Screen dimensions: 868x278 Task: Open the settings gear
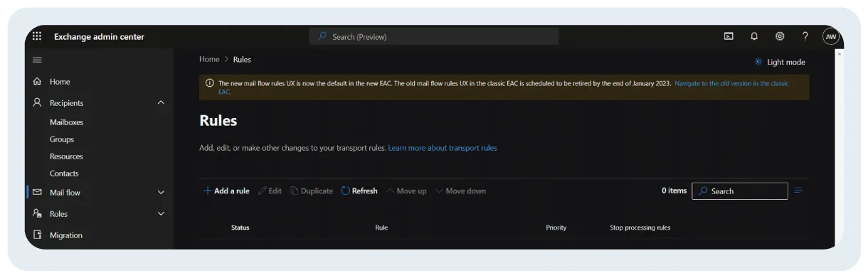(780, 37)
